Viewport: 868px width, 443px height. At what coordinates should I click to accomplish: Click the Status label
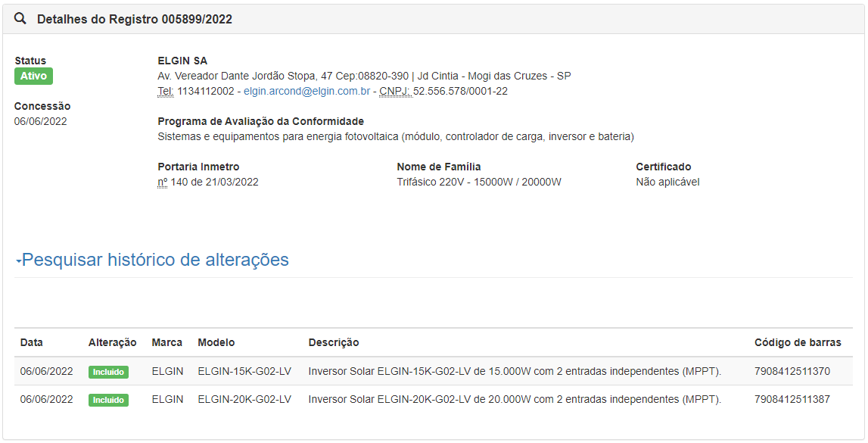[30, 61]
